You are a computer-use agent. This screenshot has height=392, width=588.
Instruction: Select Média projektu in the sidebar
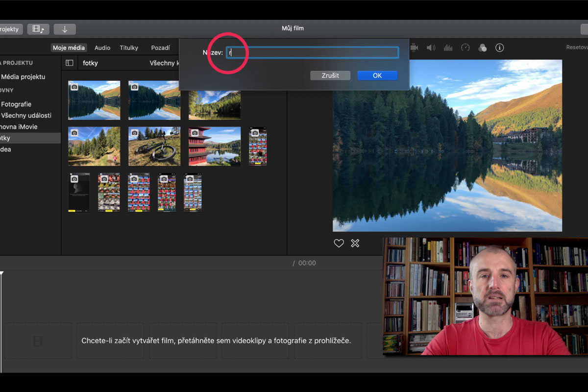[x=23, y=76]
